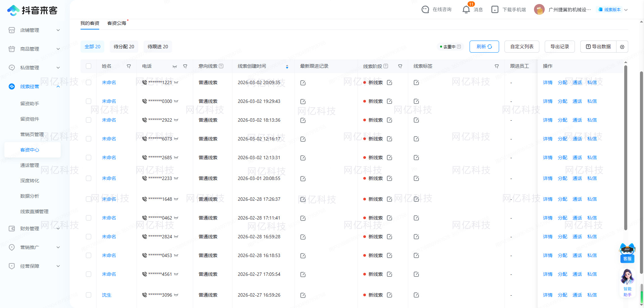Click the notification bell icon

coord(466,10)
